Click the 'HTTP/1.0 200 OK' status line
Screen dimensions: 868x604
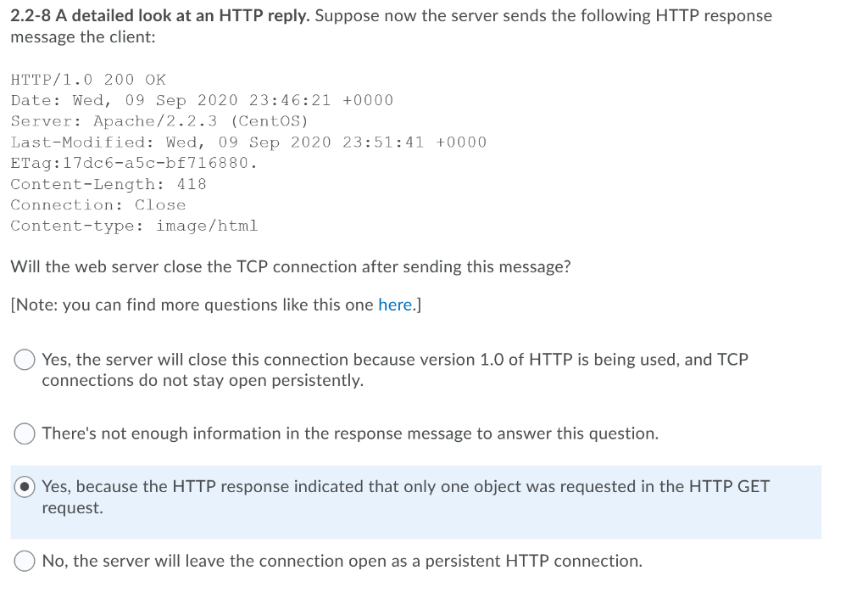click(87, 79)
